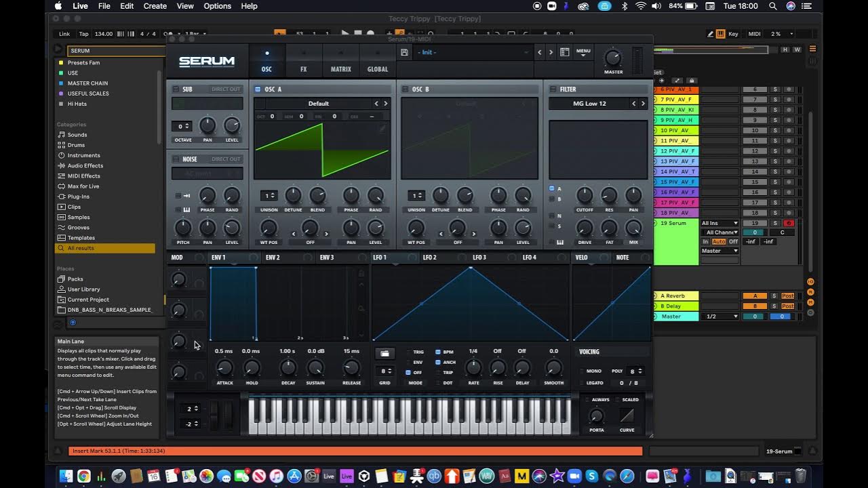Click the portamento Curve shape box
Viewport: 868px width, 488px height.
pos(627,415)
